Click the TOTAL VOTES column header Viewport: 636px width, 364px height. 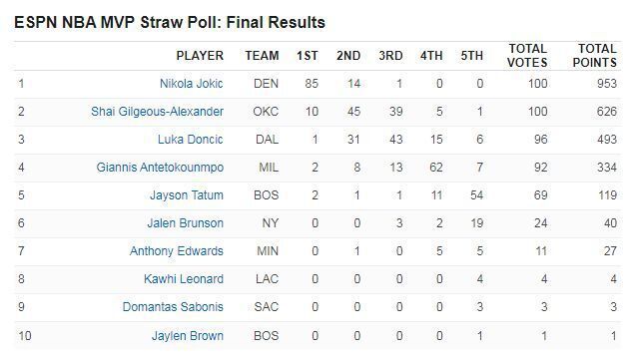point(527,56)
